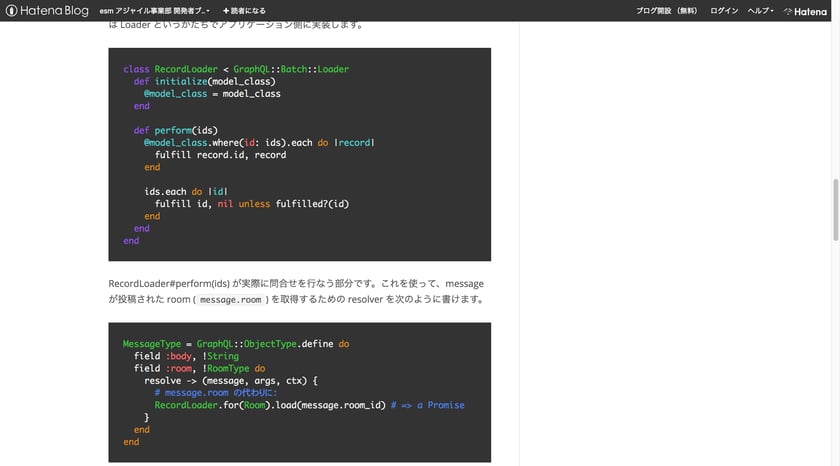Screen dimensions: 840x466
Task: Open the ブログ開設（無料）link
Action: click(x=666, y=11)
